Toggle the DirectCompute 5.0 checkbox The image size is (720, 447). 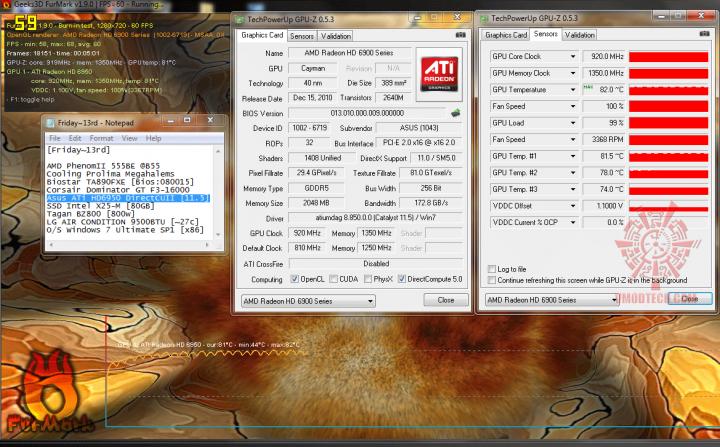pyautogui.click(x=402, y=279)
